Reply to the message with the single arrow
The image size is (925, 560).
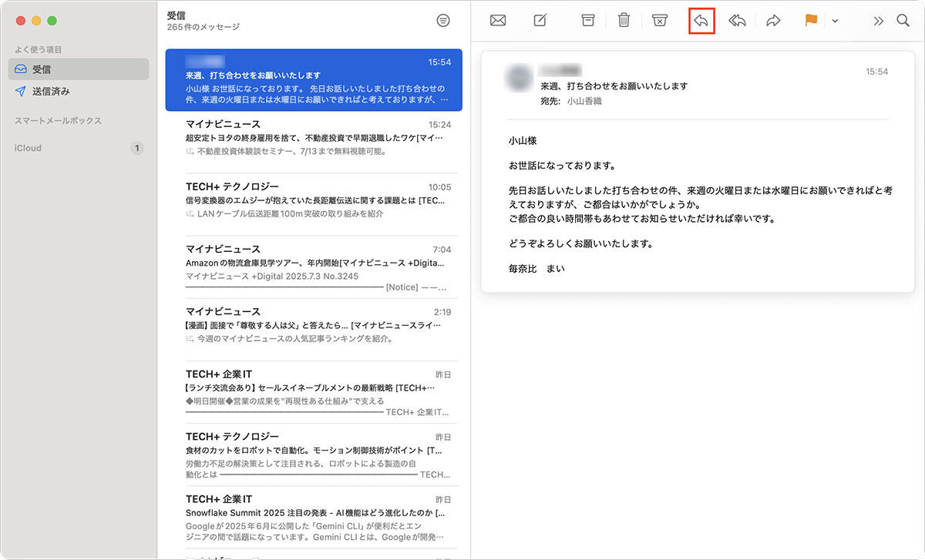(701, 21)
